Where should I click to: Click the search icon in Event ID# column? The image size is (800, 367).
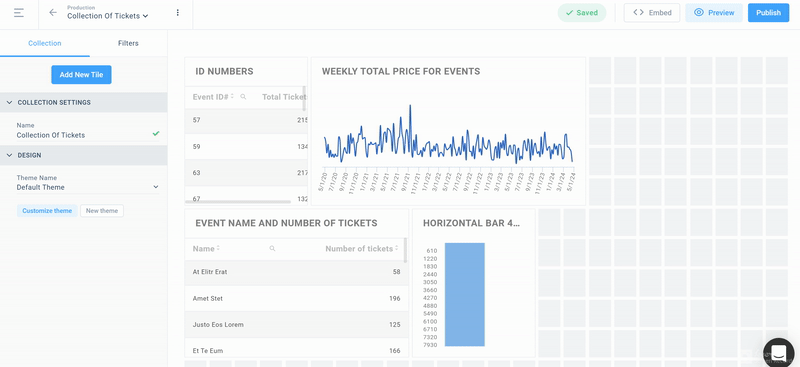pos(243,96)
